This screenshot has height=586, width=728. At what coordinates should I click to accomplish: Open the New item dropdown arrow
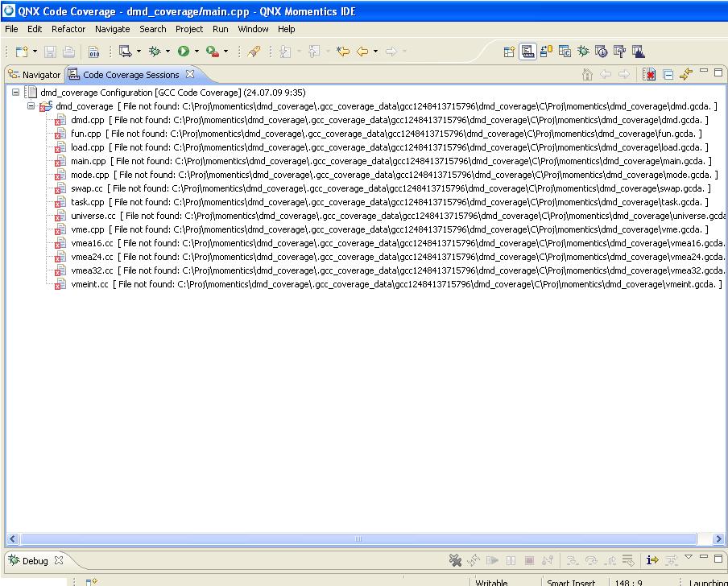point(35,52)
